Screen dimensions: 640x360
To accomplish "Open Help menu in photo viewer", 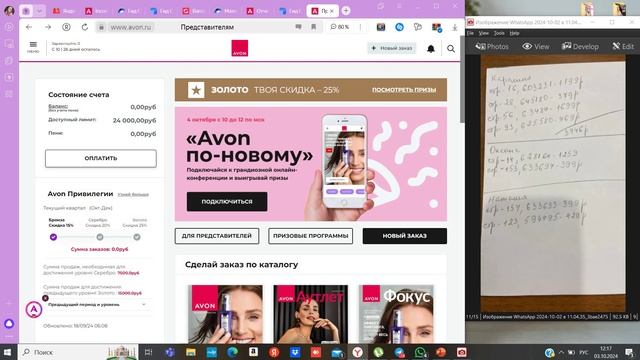I will pyautogui.click(x=514, y=33).
